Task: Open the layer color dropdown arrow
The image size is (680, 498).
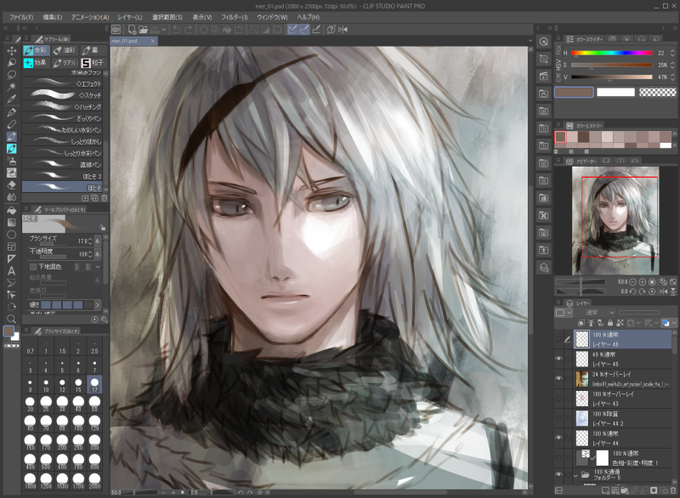Action: tap(673, 323)
